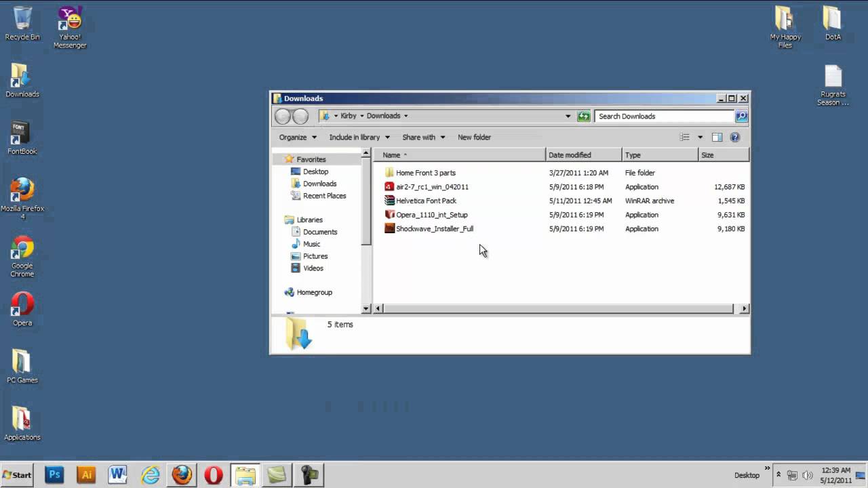Select Libraries in navigation pane
Image resolution: width=868 pixels, height=488 pixels.
pos(309,220)
